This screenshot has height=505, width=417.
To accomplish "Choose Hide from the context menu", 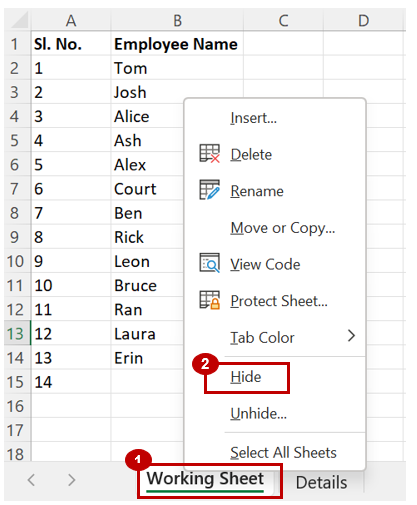I will click(x=245, y=377).
